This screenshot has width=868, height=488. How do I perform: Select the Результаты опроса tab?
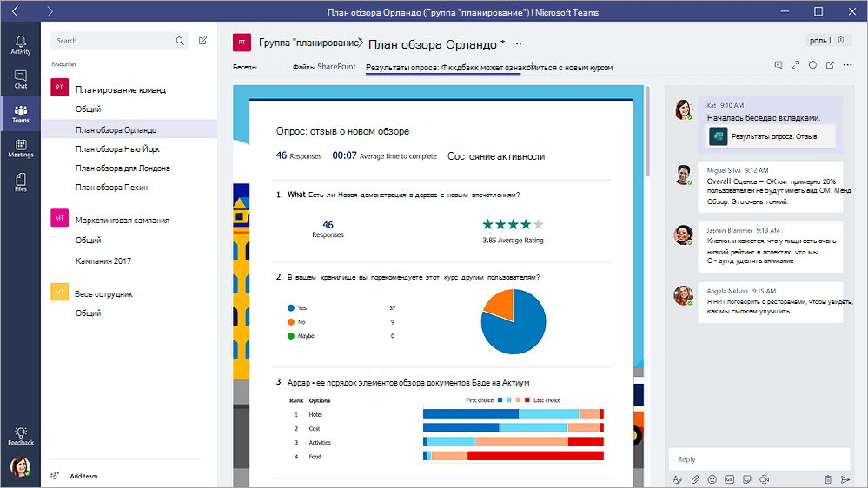click(489, 68)
